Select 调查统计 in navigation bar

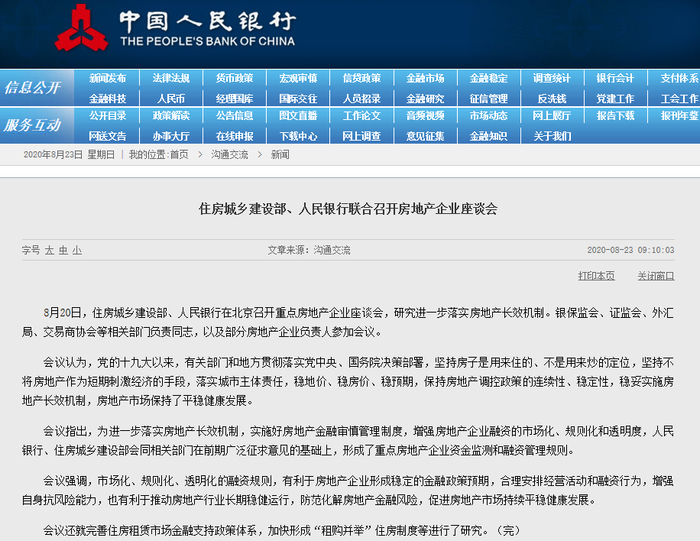click(x=551, y=78)
